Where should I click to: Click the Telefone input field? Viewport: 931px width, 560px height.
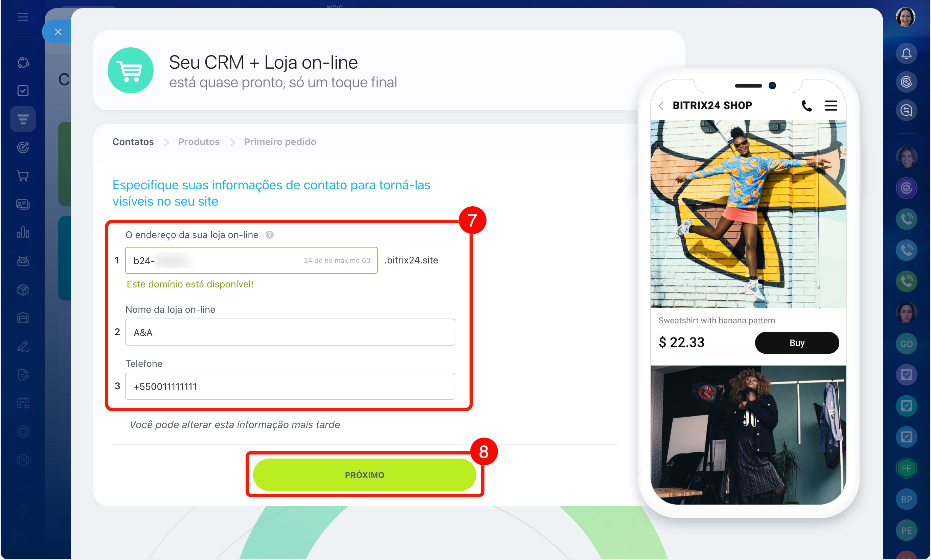pyautogui.click(x=290, y=386)
